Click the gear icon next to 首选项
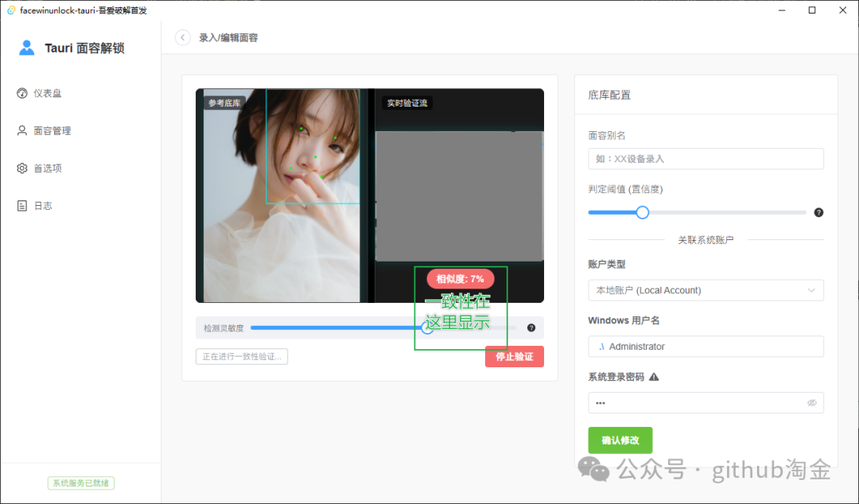Viewport: 859px width, 504px height. click(x=23, y=168)
